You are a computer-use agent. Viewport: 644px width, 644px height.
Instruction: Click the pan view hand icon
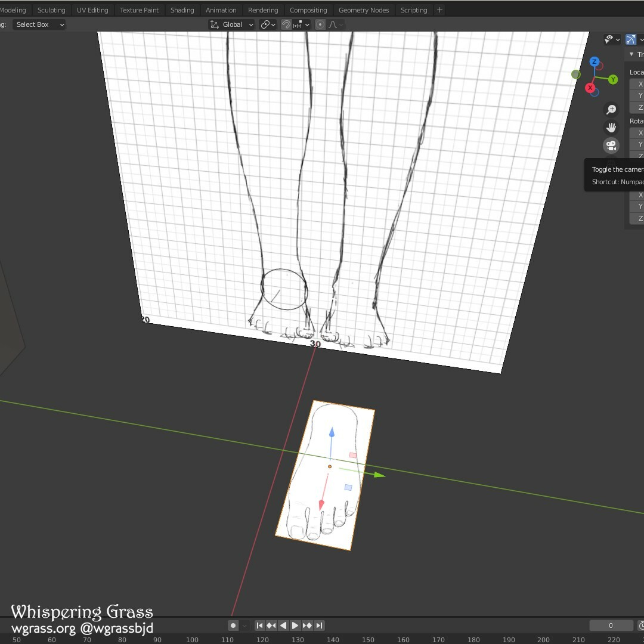click(x=611, y=128)
